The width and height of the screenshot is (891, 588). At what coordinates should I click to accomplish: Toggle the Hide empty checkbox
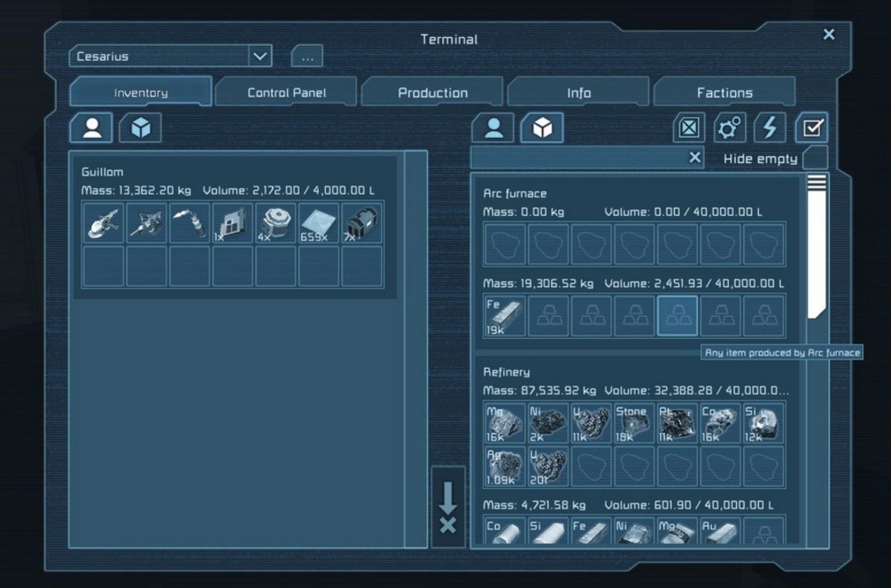(x=814, y=158)
